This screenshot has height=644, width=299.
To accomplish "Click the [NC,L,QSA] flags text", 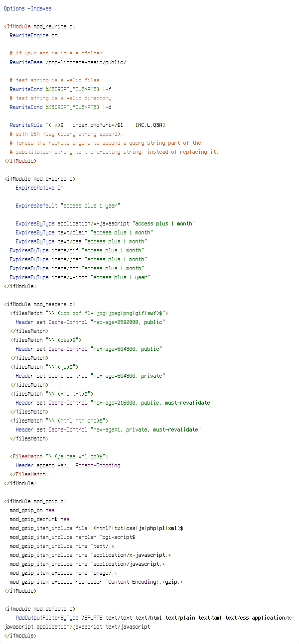I will [x=150, y=125].
